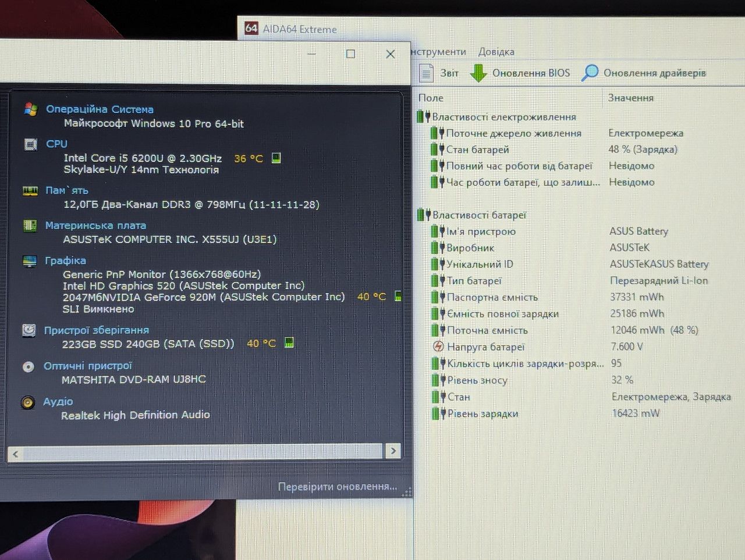Click the Windows logo icon beside Операційна Система
Screen dimensions: 745x560
pos(30,109)
